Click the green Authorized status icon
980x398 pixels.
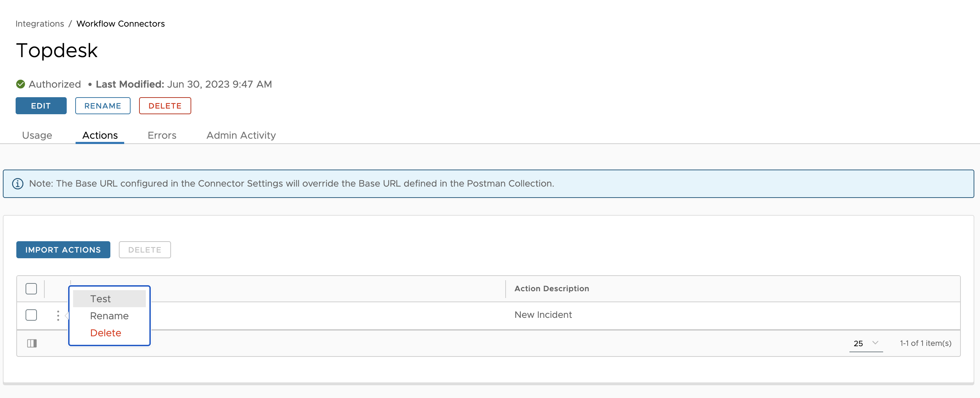pyautogui.click(x=21, y=84)
